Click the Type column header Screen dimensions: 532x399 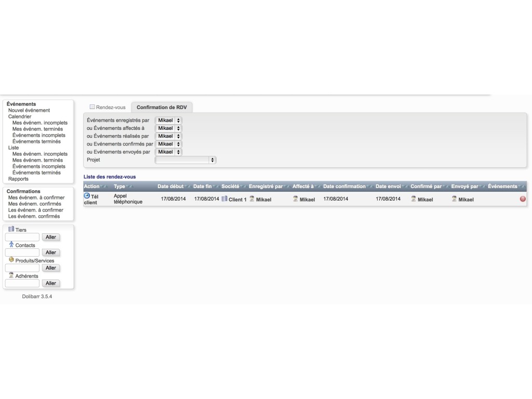pos(119,187)
